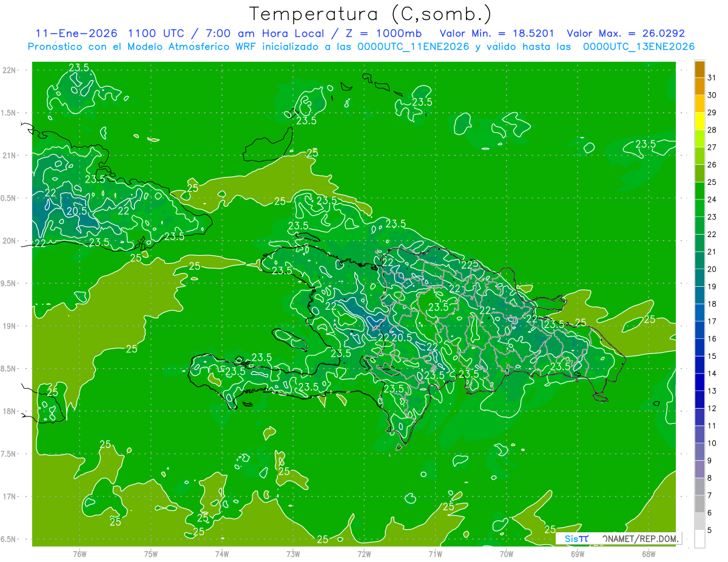Click the orange swatch between 30 and 31
This screenshot has height=562, width=728.
(x=699, y=87)
